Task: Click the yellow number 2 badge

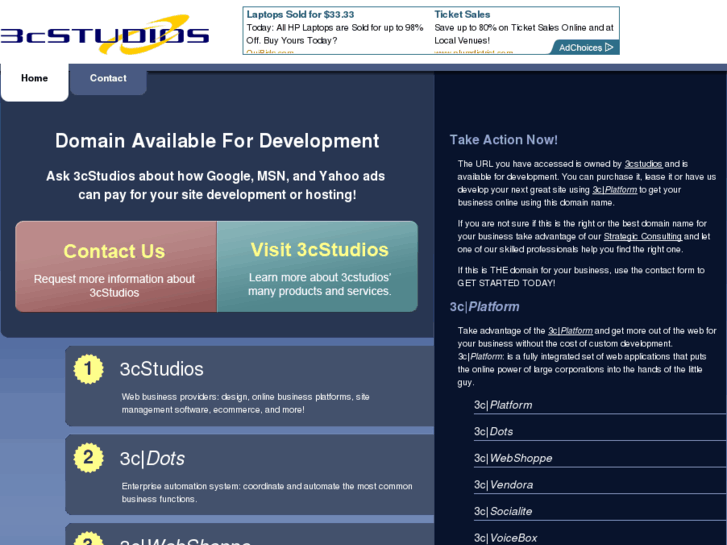Action: point(88,458)
